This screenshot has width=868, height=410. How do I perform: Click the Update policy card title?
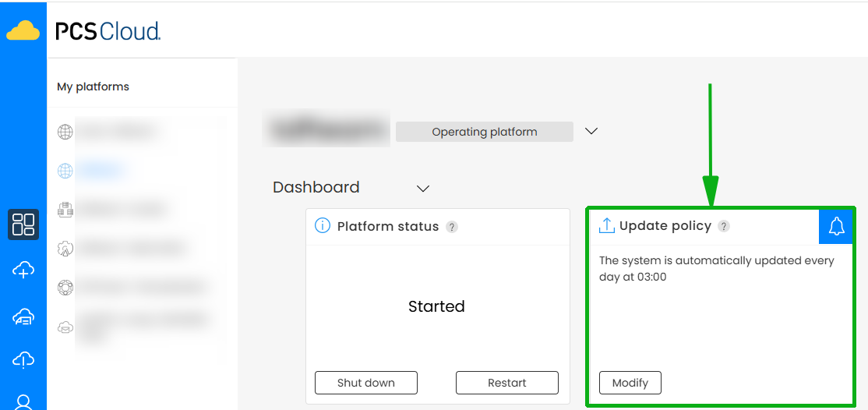click(665, 226)
